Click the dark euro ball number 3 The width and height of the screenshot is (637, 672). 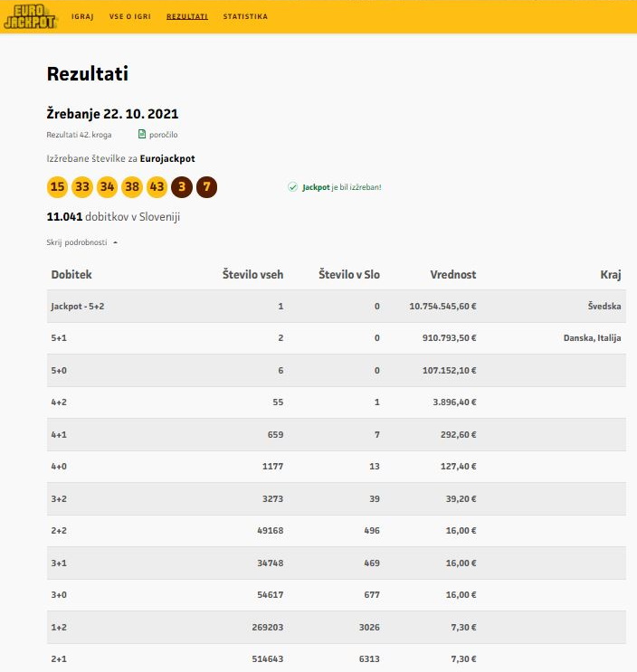point(182,187)
